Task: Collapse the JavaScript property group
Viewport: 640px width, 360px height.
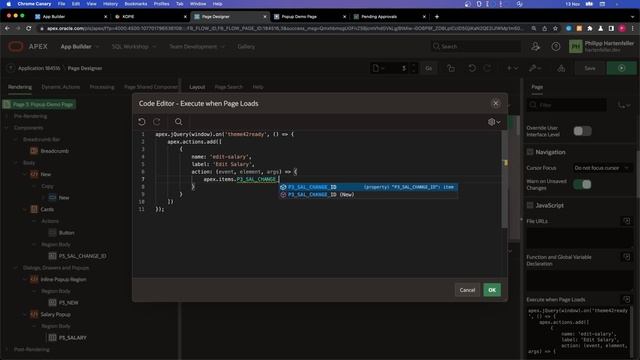Action: click(x=530, y=205)
